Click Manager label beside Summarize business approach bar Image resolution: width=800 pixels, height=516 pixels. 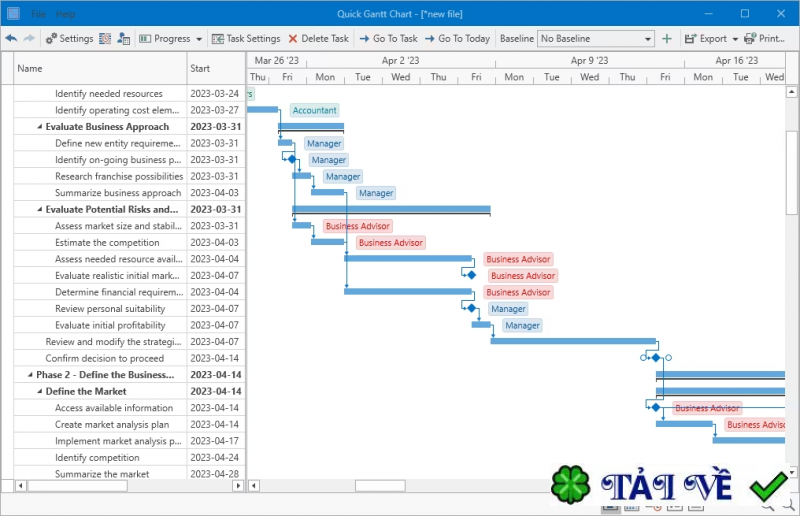376,193
